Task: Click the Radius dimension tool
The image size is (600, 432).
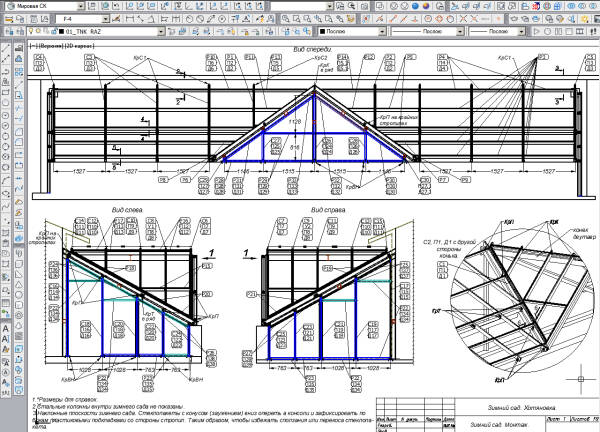Action: 190,19
